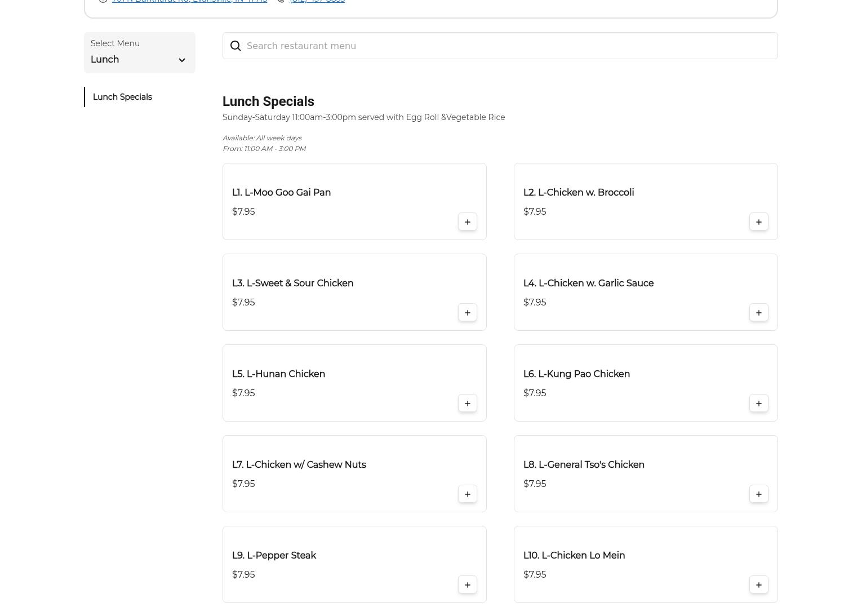Add L1 Moo Goo Gai Pan to order
The height and width of the screenshot is (616, 862).
click(x=467, y=222)
